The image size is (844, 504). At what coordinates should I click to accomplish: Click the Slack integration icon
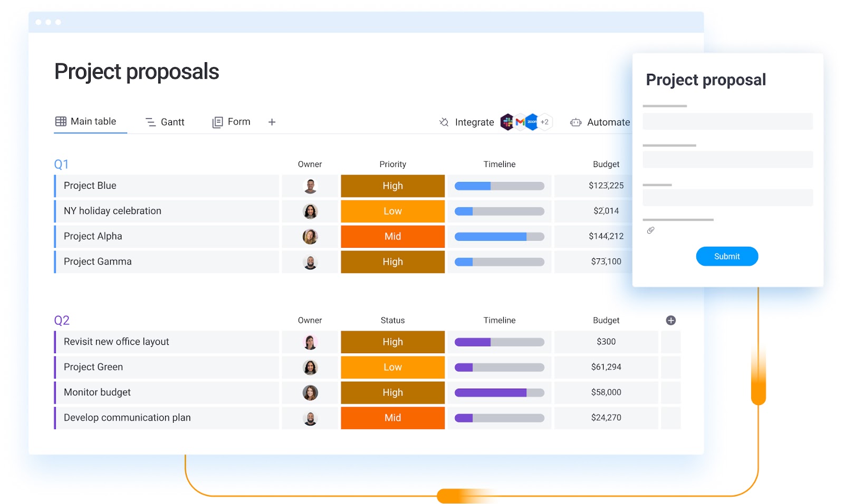507,122
